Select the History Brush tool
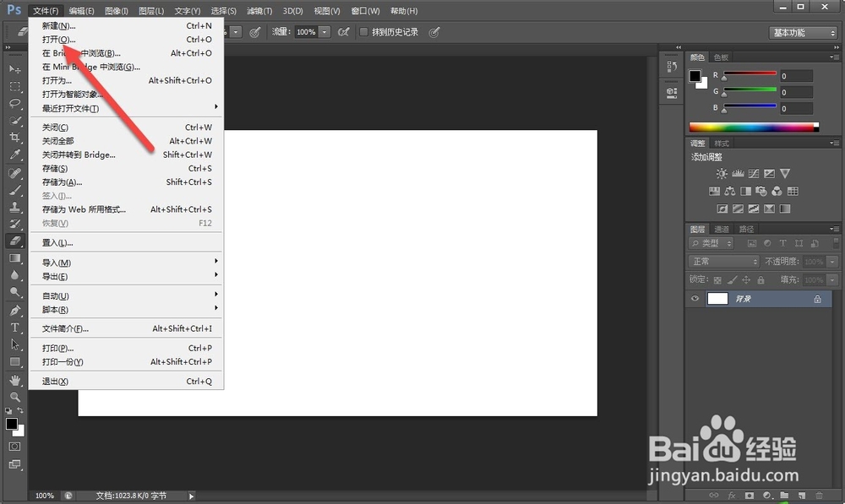The image size is (845, 504). pyautogui.click(x=14, y=224)
